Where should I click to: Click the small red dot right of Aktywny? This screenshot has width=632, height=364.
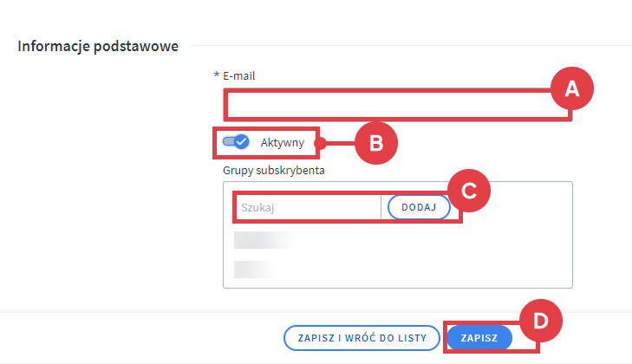point(320,143)
